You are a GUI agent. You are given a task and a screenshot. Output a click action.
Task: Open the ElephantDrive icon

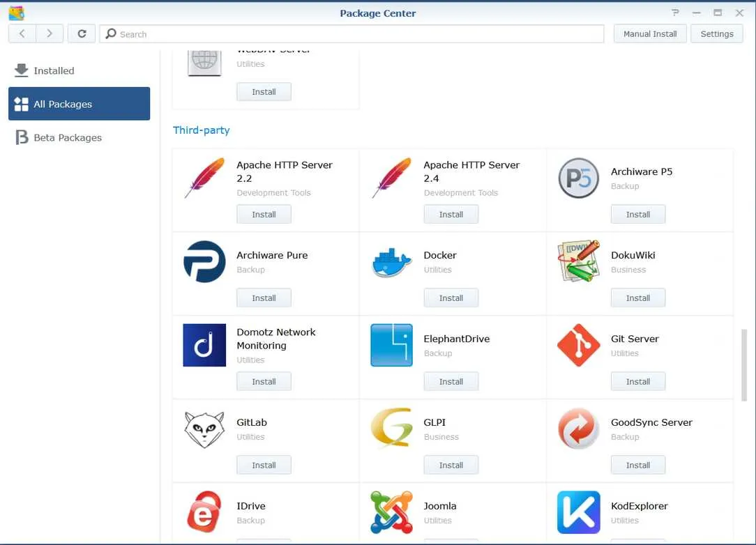point(391,345)
